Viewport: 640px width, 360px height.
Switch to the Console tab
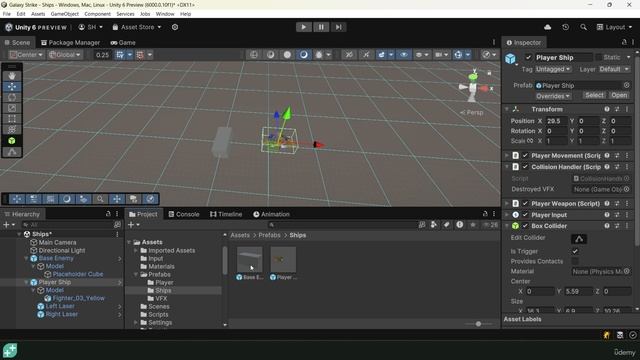pos(184,214)
